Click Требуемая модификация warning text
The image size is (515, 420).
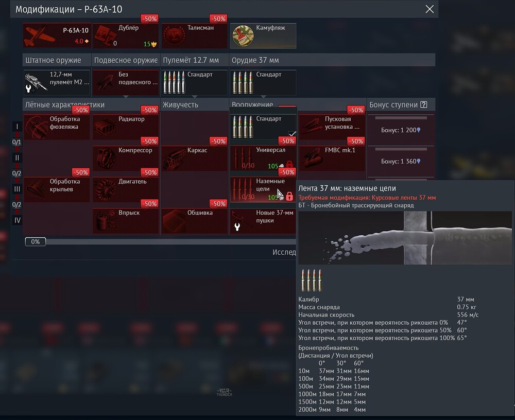(x=367, y=197)
